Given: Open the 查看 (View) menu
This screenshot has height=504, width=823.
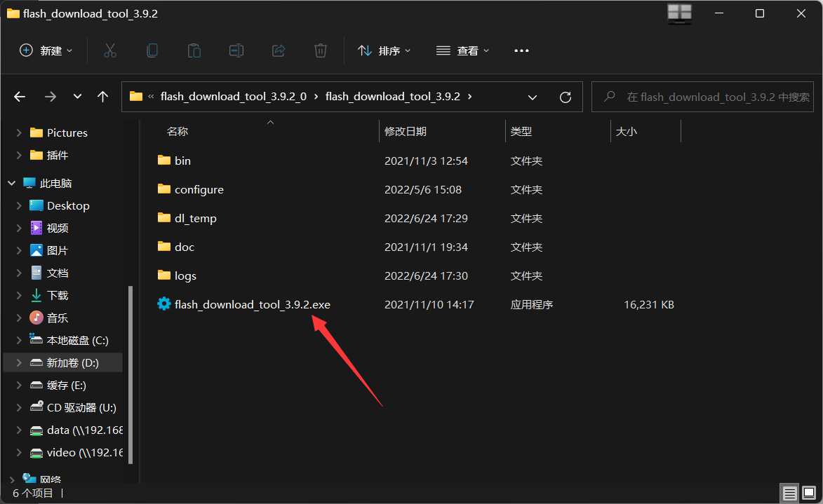Looking at the screenshot, I should (x=463, y=50).
